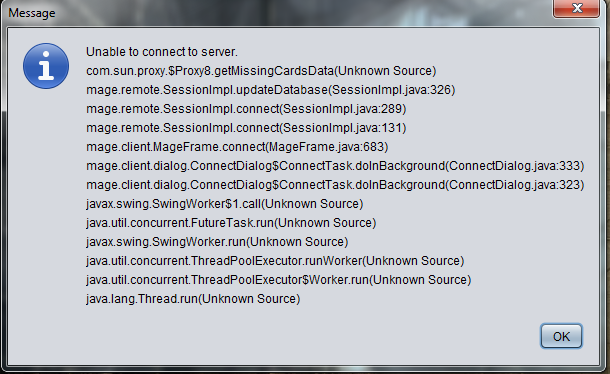Select the 'Unable to connect to server' line

coord(162,52)
